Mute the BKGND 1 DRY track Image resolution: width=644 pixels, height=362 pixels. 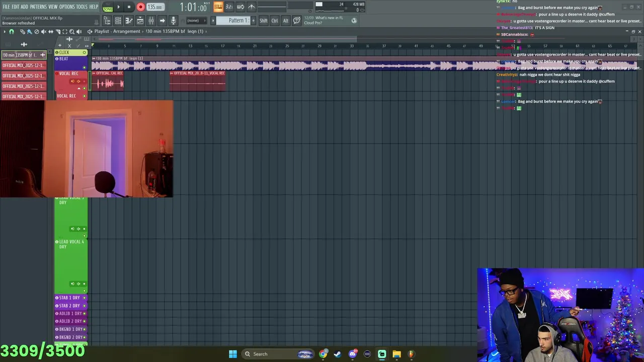pyautogui.click(x=85, y=329)
